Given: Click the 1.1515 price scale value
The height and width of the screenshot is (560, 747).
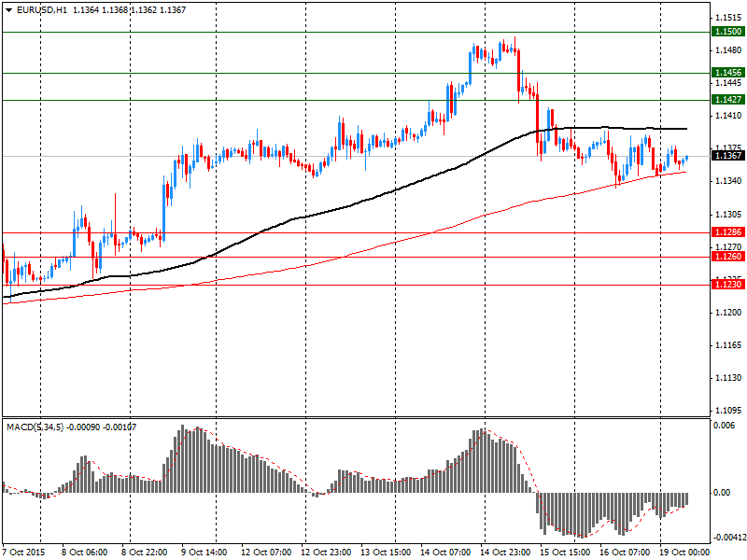Looking at the screenshot, I should pyautogui.click(x=728, y=18).
